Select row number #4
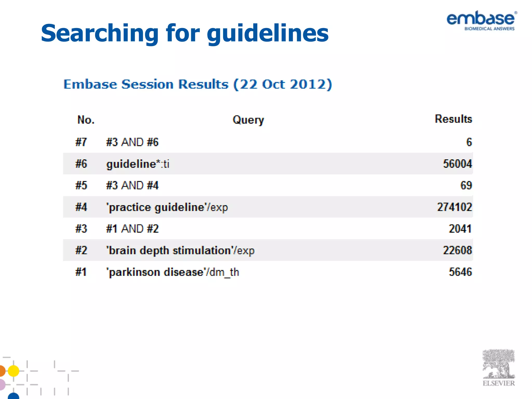The image size is (532, 399). click(x=81, y=207)
